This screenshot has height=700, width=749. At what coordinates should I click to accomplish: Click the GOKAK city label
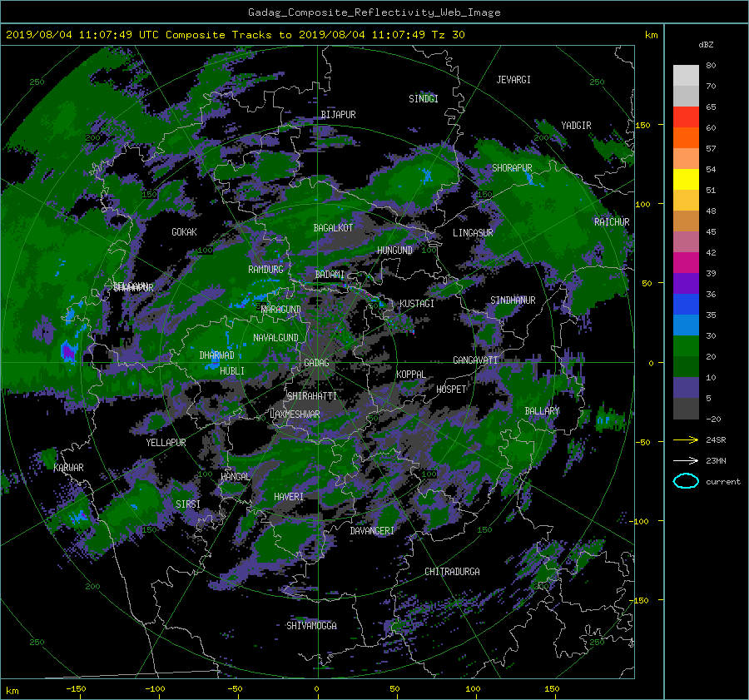click(x=185, y=231)
